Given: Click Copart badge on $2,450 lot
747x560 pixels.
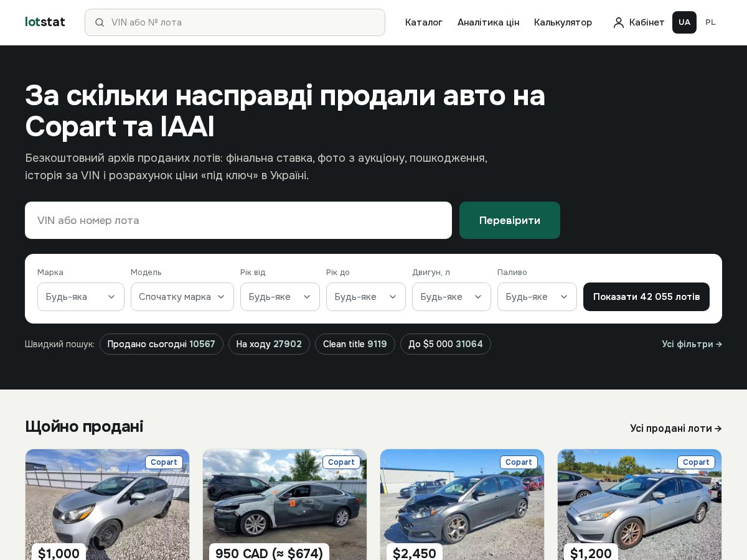Looking at the screenshot, I should 519,462.
